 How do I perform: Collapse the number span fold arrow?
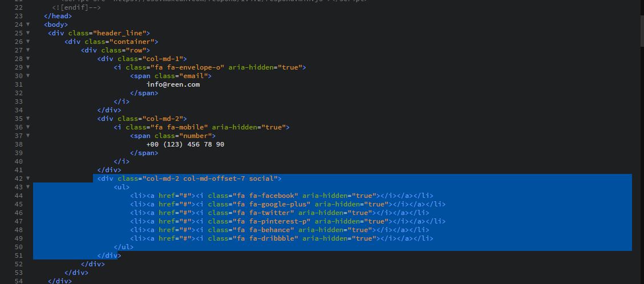coord(28,135)
